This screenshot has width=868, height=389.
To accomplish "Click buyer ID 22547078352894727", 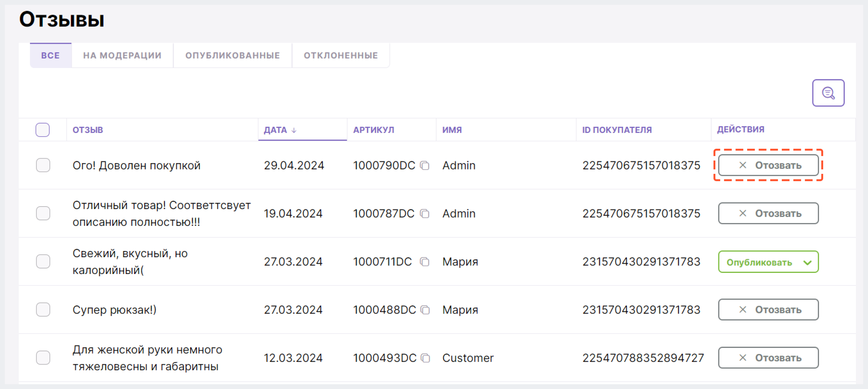I will click(643, 358).
